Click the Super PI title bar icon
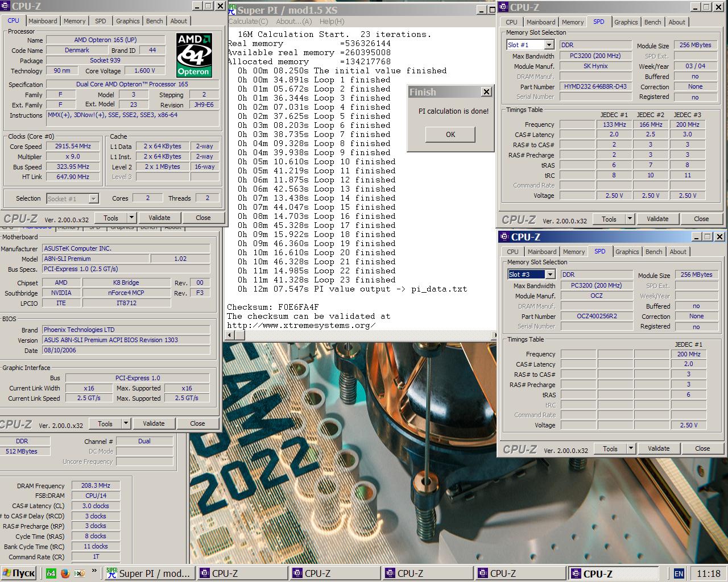Screen dimensions: 728x582 tap(231, 10)
